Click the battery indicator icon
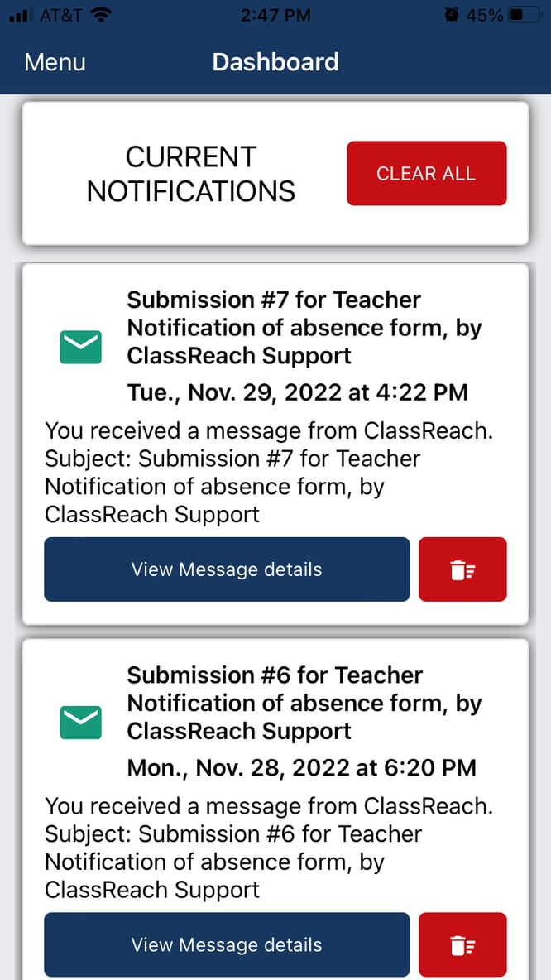 pyautogui.click(x=525, y=13)
